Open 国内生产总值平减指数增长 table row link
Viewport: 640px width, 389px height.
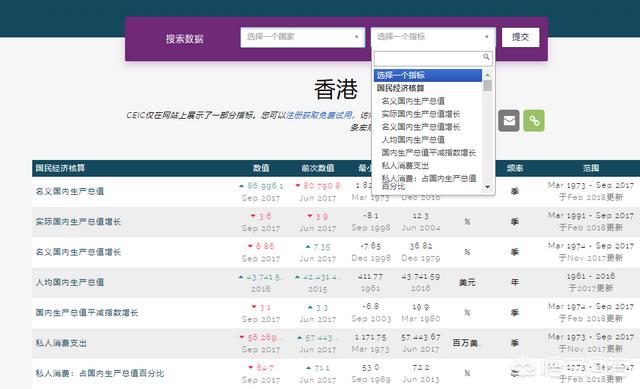click(x=87, y=313)
